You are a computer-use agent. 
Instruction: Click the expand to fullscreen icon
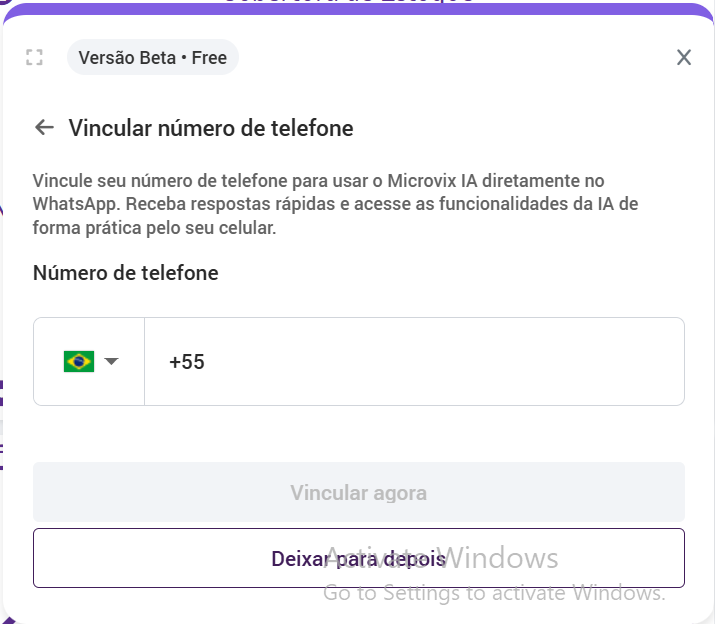pos(34,57)
